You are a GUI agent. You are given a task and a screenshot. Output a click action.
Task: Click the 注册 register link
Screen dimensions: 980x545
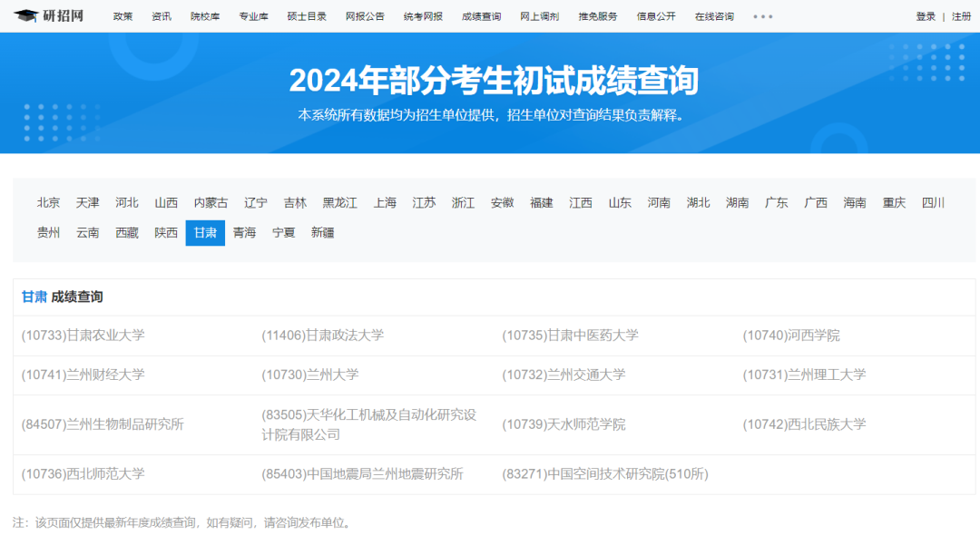pyautogui.click(x=961, y=16)
